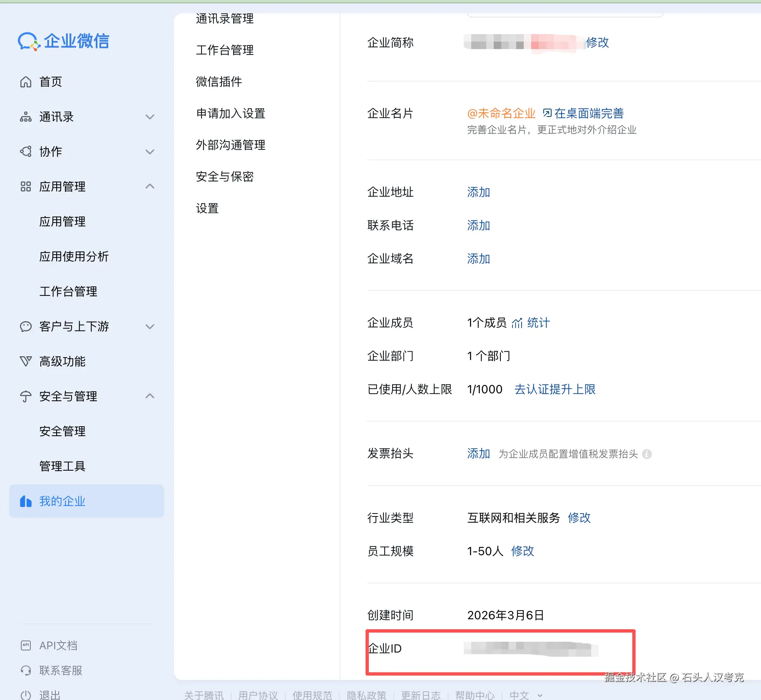Open 申请加入设置 settings
This screenshot has width=761, height=700.
point(231,114)
